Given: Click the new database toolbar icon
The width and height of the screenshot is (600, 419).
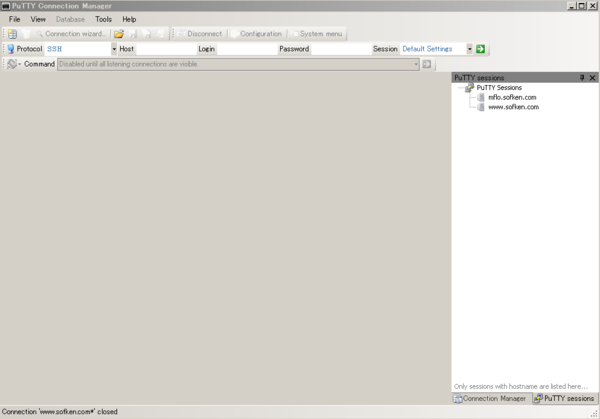Looking at the screenshot, I should coord(12,34).
